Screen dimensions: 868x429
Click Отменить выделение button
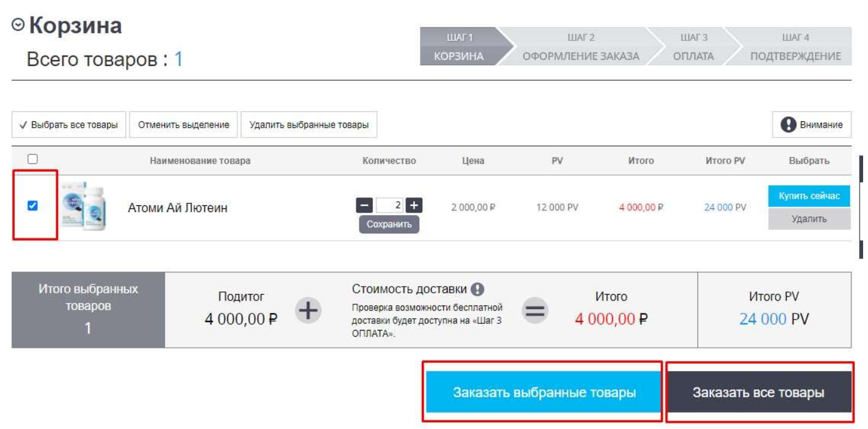click(x=183, y=125)
